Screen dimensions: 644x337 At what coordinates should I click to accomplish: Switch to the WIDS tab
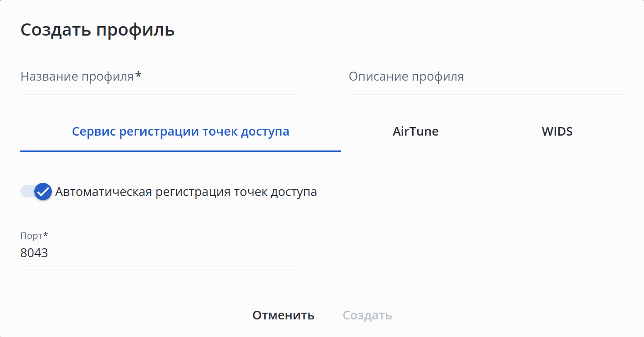coord(557,132)
